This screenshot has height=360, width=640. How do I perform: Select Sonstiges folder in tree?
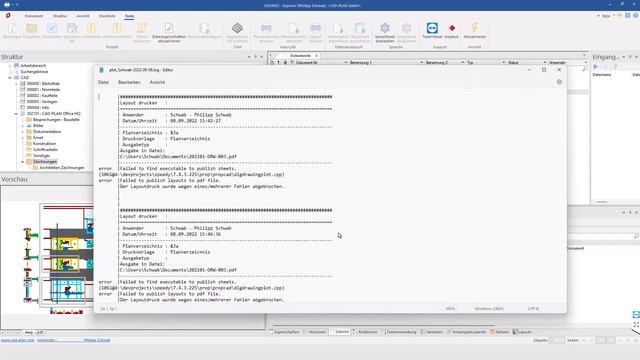(41, 156)
